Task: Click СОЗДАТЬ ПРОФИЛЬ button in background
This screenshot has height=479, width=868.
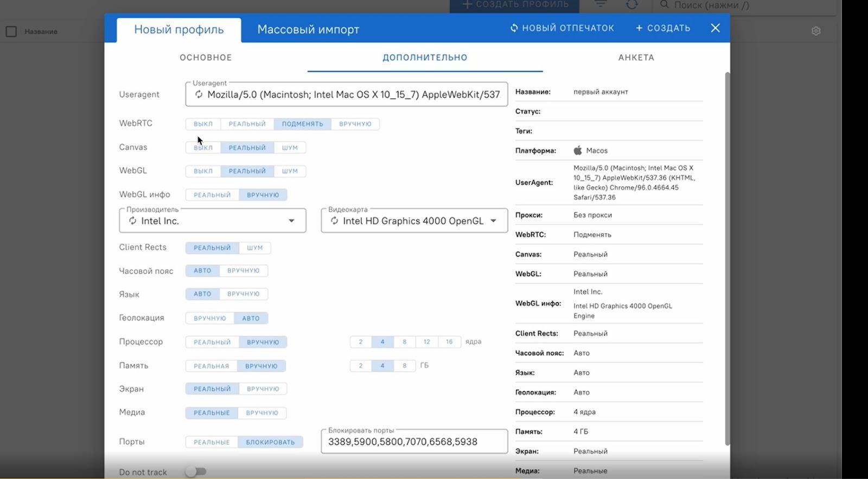Action: tap(514, 5)
